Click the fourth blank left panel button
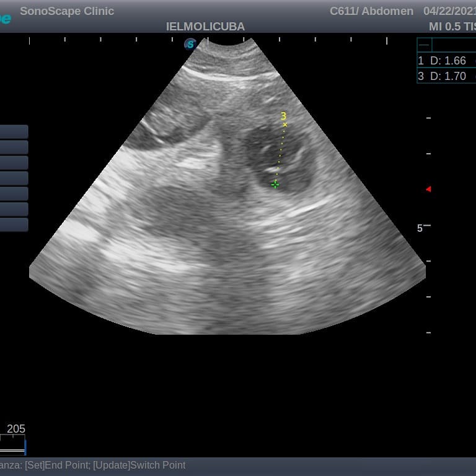The width and height of the screenshot is (476, 476). point(14,178)
